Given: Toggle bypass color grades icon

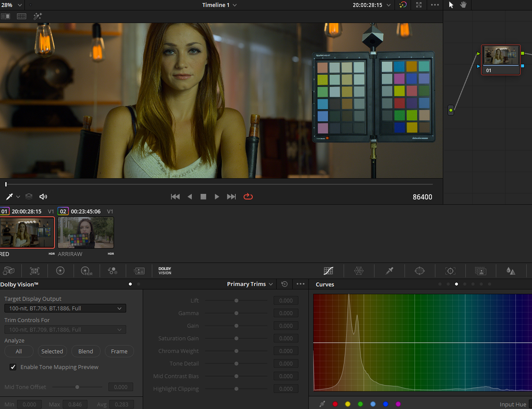Looking at the screenshot, I should (403, 5).
